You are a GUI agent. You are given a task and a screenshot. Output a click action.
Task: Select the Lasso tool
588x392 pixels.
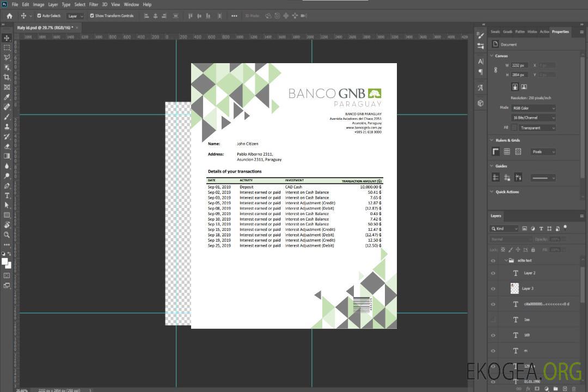coord(7,57)
